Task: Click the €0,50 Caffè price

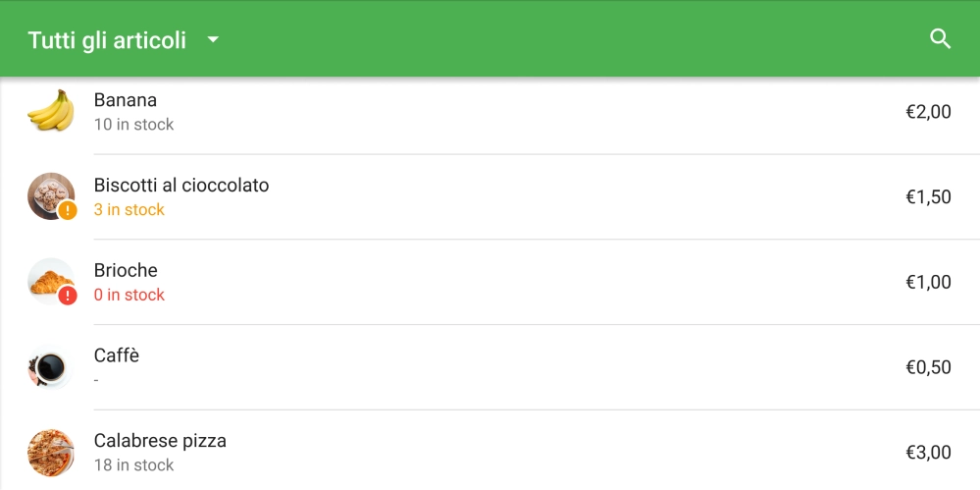Action: coord(928,367)
